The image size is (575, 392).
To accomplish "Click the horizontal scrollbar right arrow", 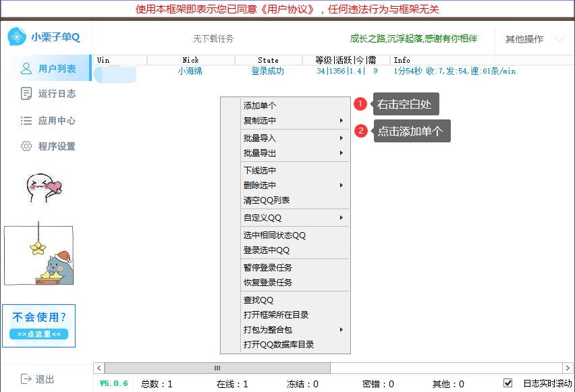I will 568,368.
